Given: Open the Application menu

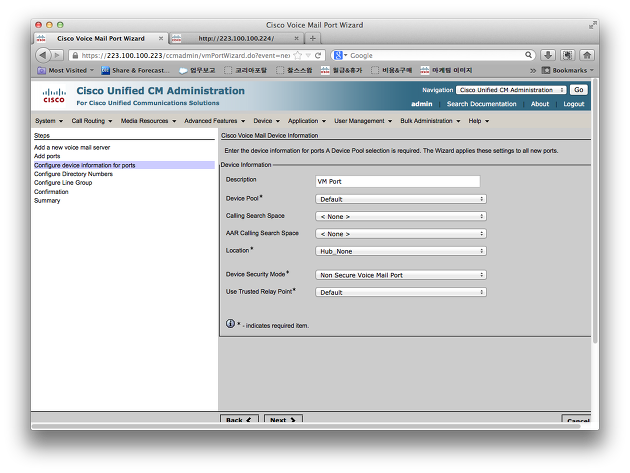Looking at the screenshot, I should pyautogui.click(x=307, y=121).
